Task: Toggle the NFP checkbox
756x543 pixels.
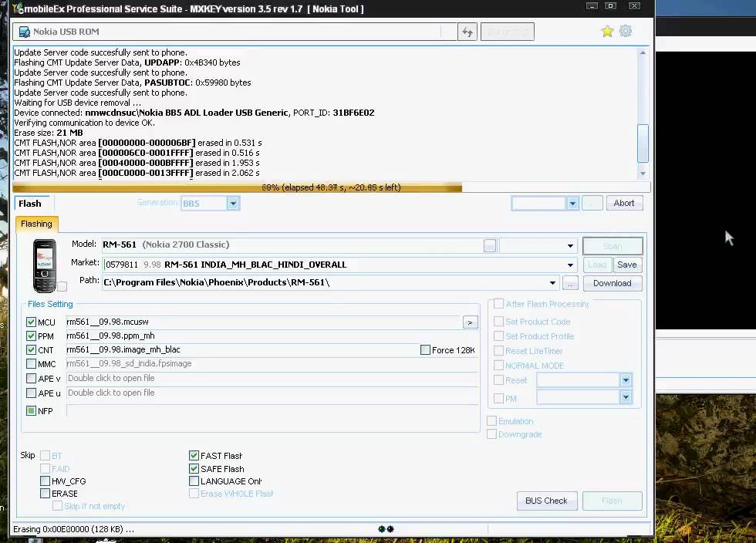Action: (x=32, y=411)
